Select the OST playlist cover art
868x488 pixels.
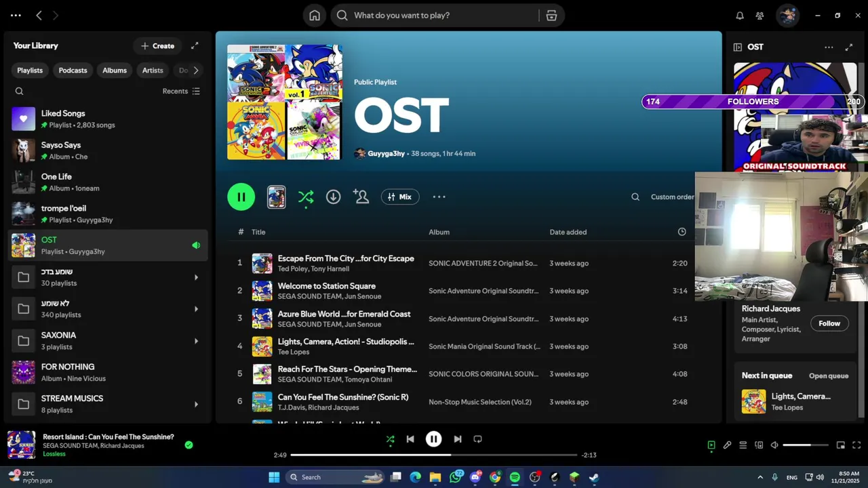[x=284, y=102]
